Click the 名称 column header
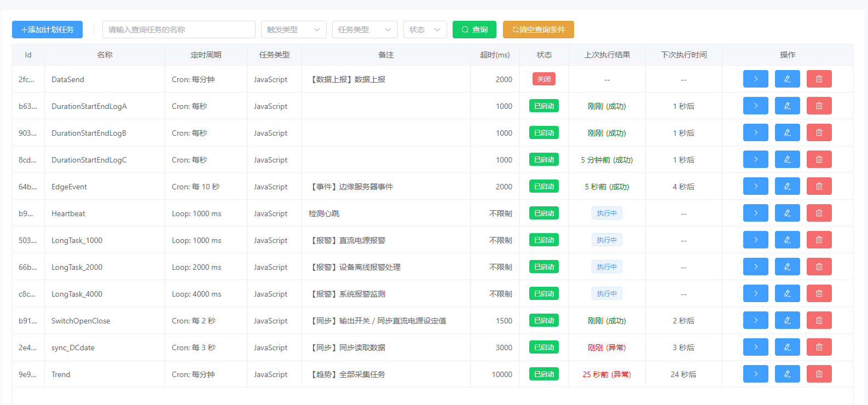This screenshot has height=405, width=868. 105,55
